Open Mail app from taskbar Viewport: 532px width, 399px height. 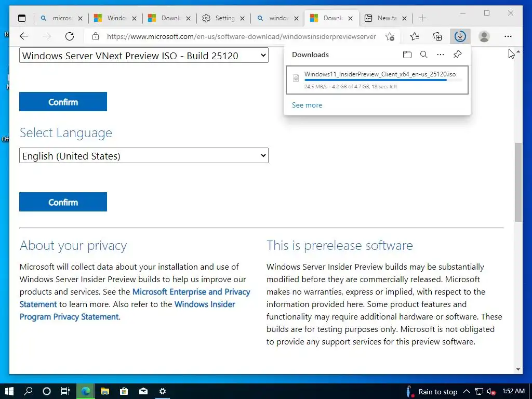[x=143, y=392]
